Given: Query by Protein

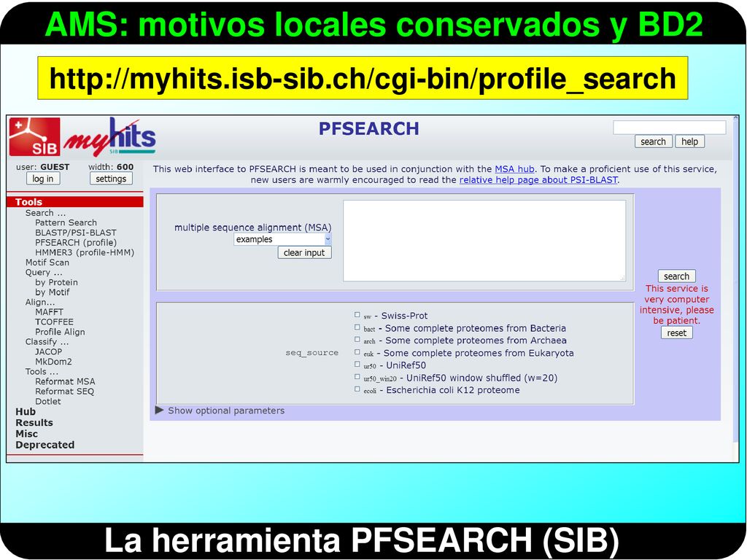Looking at the screenshot, I should 56,282.
